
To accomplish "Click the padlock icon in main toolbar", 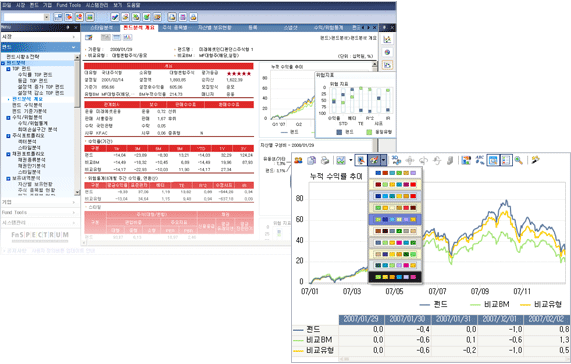I will 193,17.
